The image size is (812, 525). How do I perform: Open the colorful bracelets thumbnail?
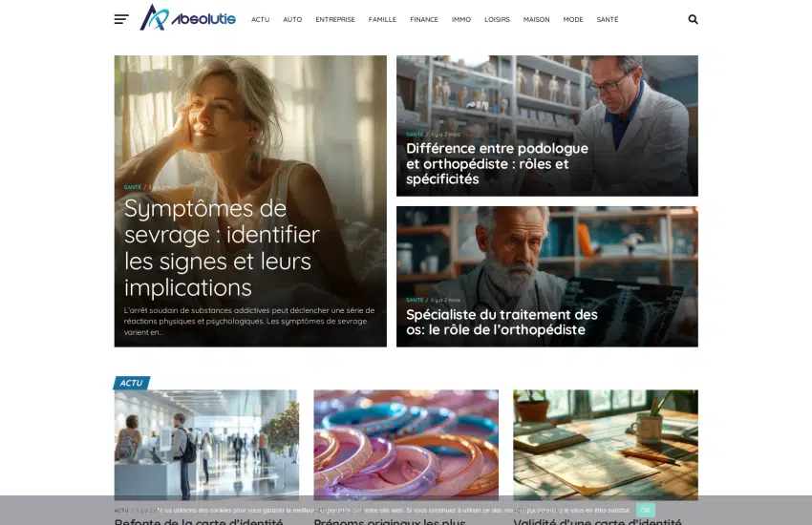point(406,445)
